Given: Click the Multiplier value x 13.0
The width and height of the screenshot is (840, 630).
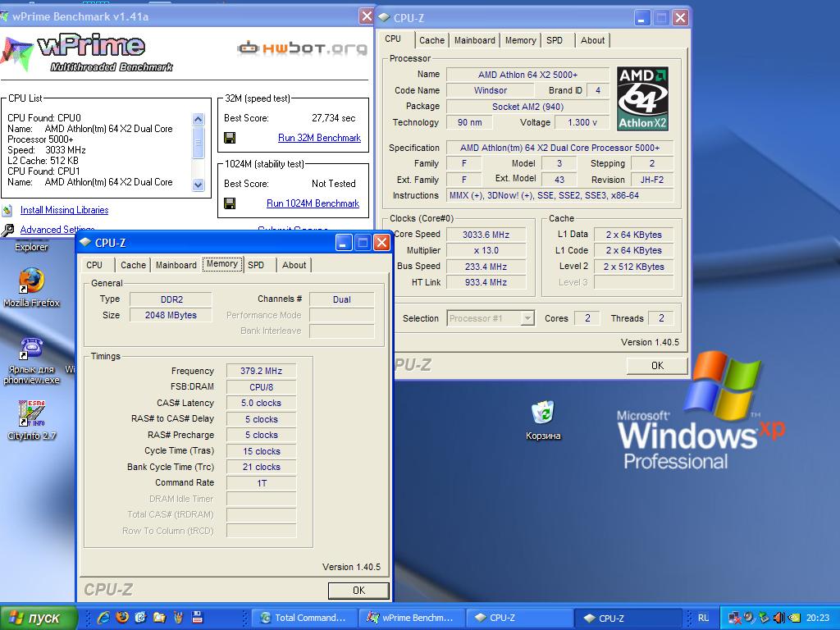Looking at the screenshot, I should 486,250.
